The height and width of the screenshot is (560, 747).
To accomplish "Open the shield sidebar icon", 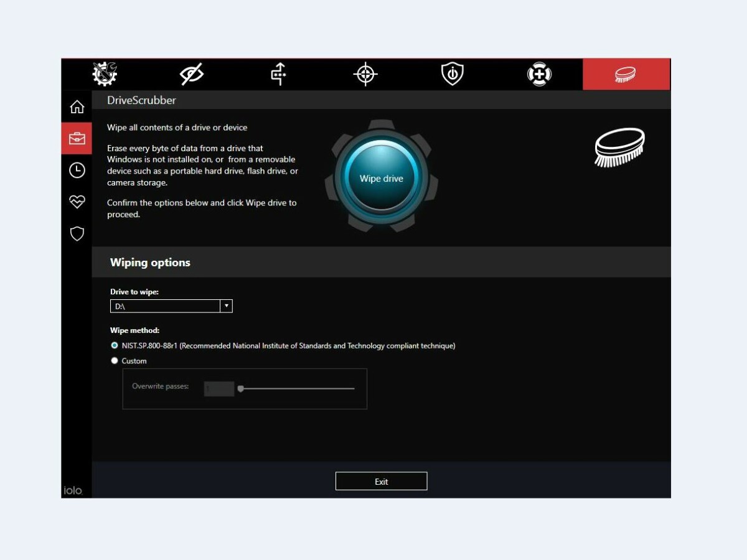I will pos(77,234).
